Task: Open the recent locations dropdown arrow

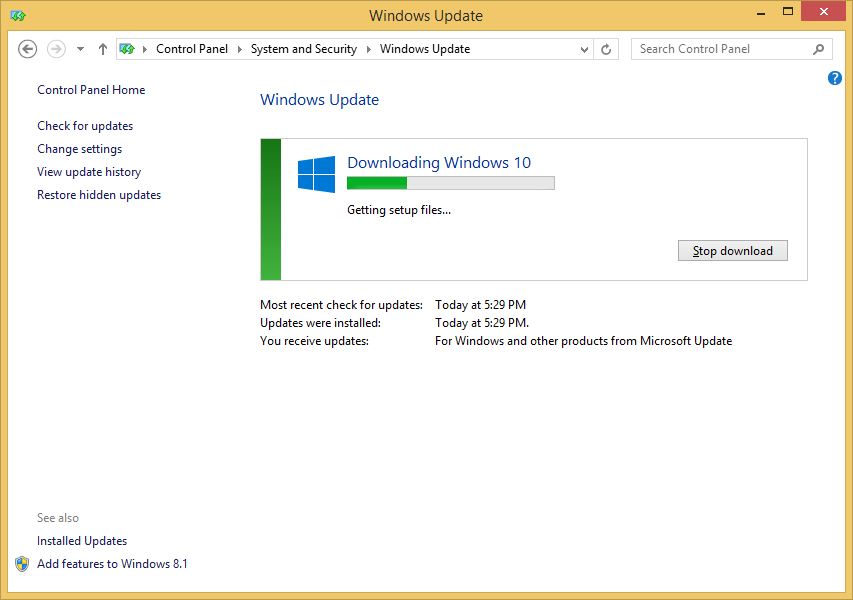Action: 81,49
